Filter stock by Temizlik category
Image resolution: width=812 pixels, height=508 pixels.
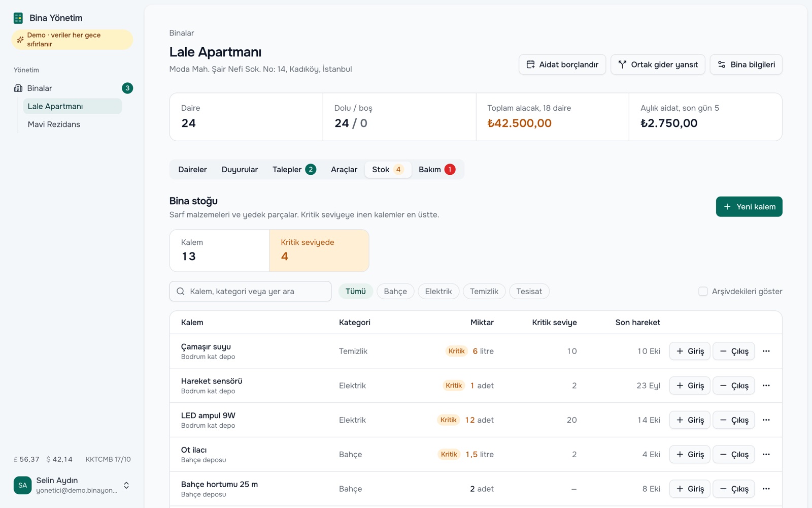(484, 292)
